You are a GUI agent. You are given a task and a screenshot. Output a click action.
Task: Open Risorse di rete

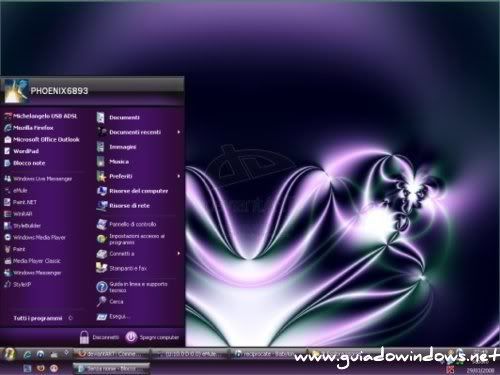[x=123, y=206]
